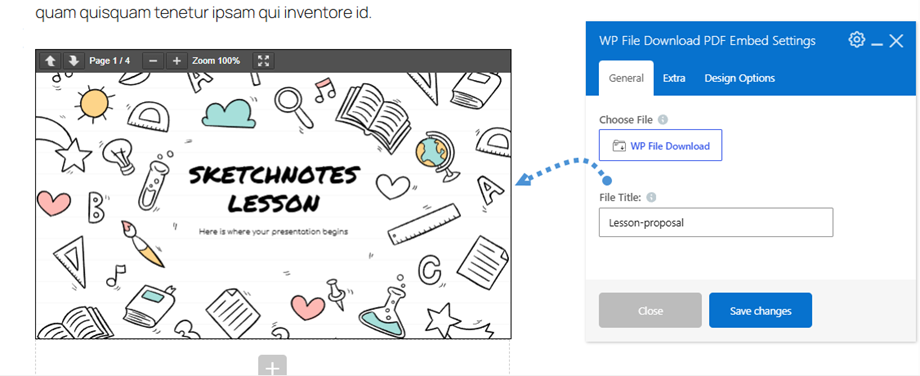
Task: Choose file via WP File Download button
Action: [661, 145]
